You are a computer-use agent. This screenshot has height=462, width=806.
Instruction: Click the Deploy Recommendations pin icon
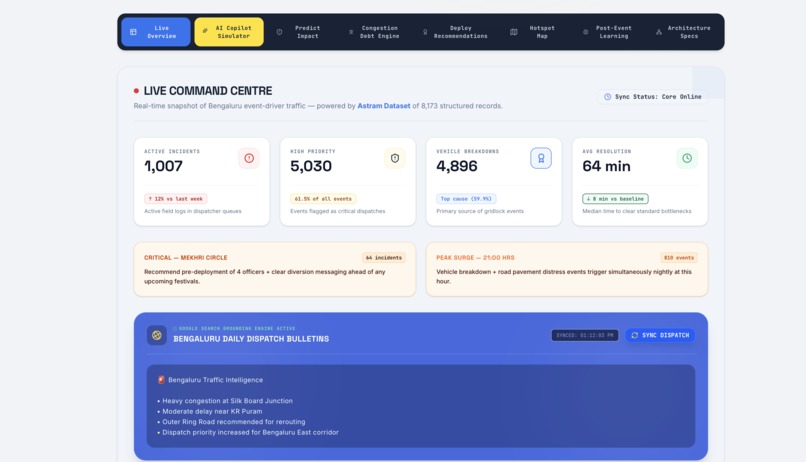[425, 32]
